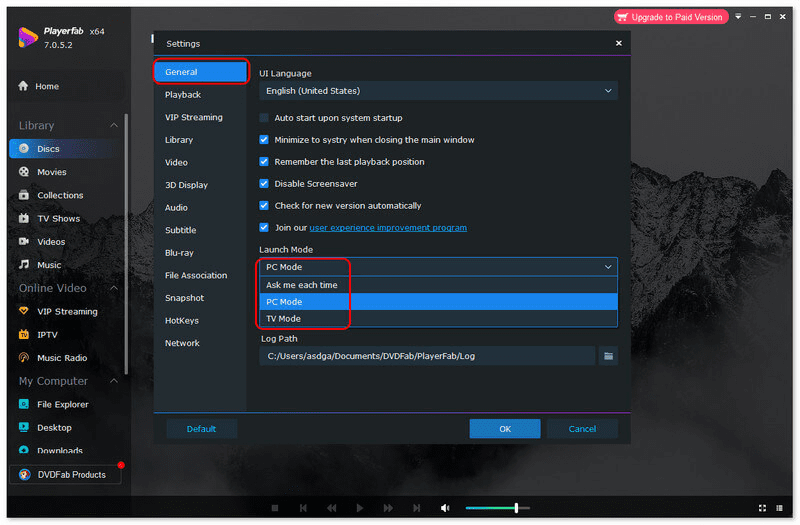The width and height of the screenshot is (800, 525).
Task: Click the Upgrade to Paid Version cart
Action: click(x=672, y=17)
